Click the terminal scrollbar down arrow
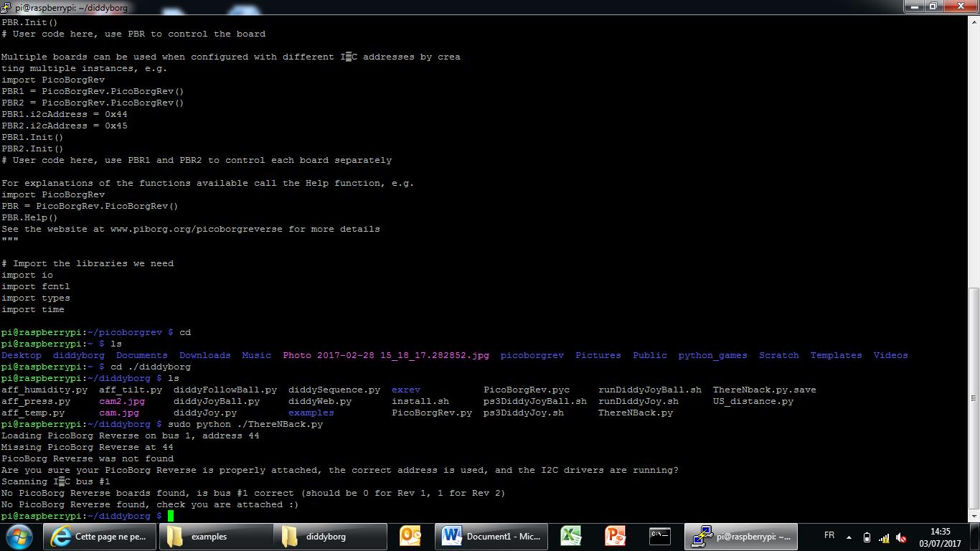Image resolution: width=980 pixels, height=551 pixels. tap(974, 517)
